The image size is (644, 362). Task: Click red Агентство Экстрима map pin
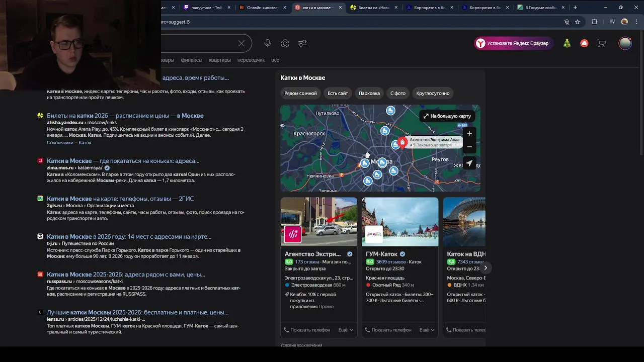(x=402, y=142)
